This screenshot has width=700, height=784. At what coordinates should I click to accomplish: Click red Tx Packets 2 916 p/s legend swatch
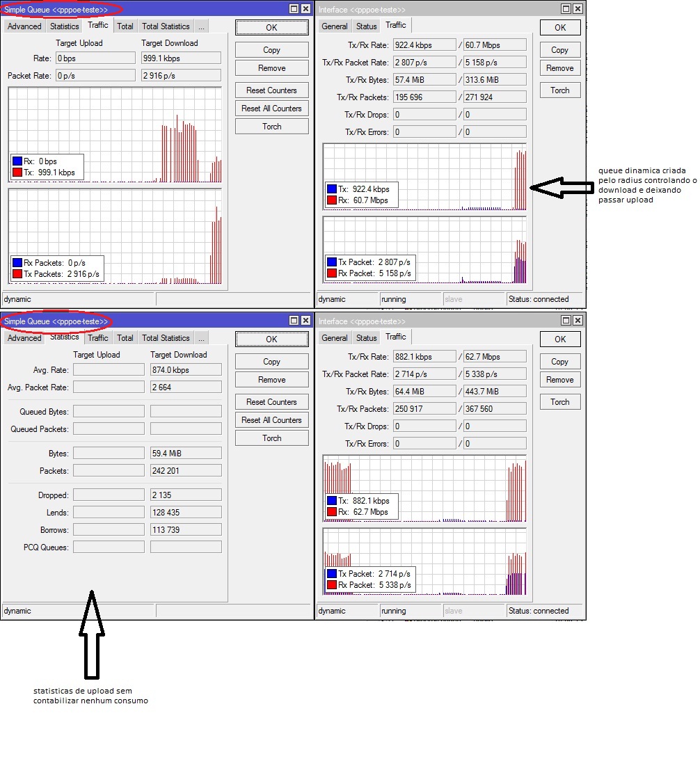point(17,274)
